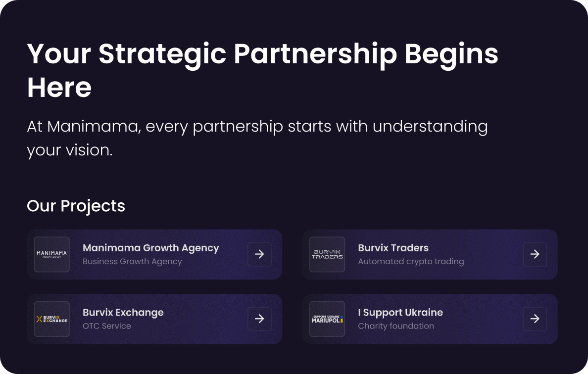Open the 'Burvix Exchange' title link

click(123, 313)
